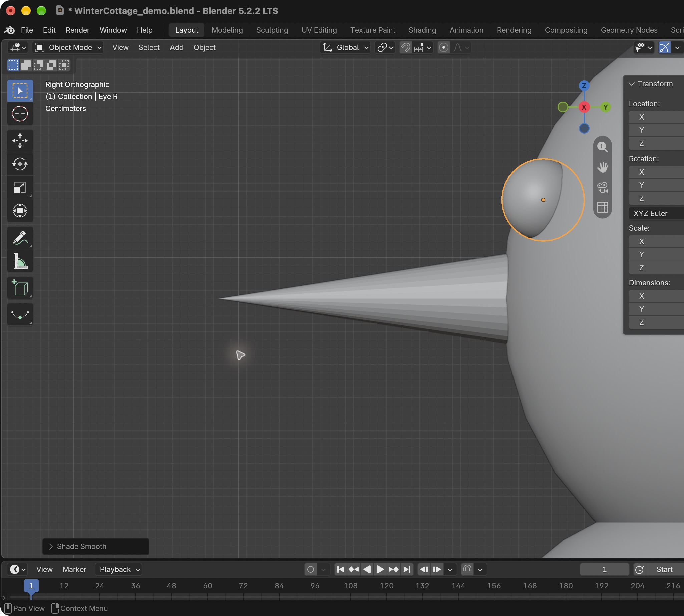The height and width of the screenshot is (616, 684).
Task: Jump to the first frame button
Action: (340, 569)
